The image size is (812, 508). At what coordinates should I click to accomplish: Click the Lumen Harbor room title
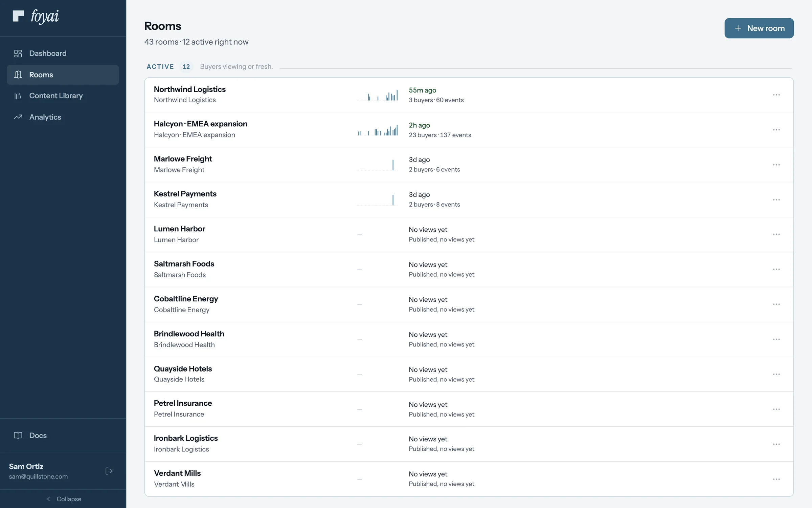[179, 229]
